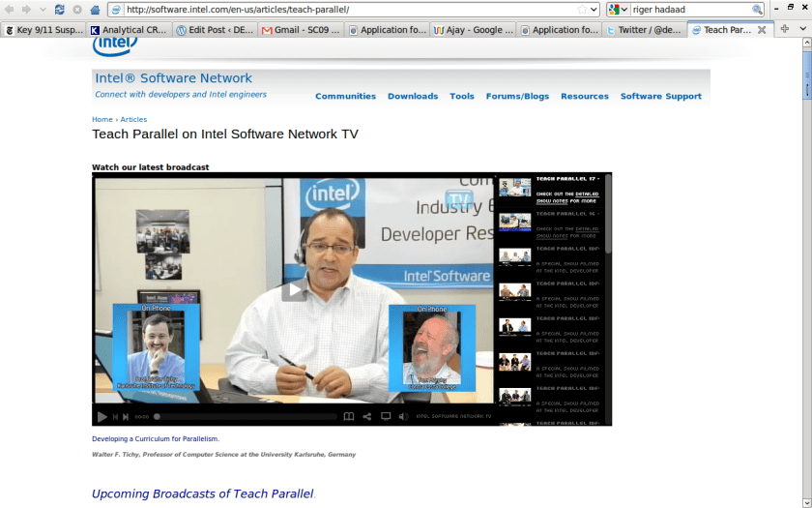This screenshot has height=508, width=812.
Task: Open the Forums/Blogs menu
Action: click(x=517, y=97)
